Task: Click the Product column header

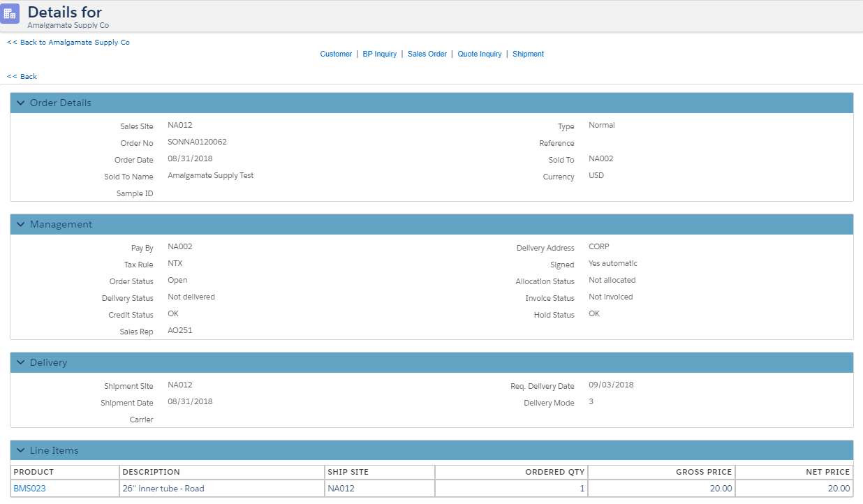Action: pos(34,472)
